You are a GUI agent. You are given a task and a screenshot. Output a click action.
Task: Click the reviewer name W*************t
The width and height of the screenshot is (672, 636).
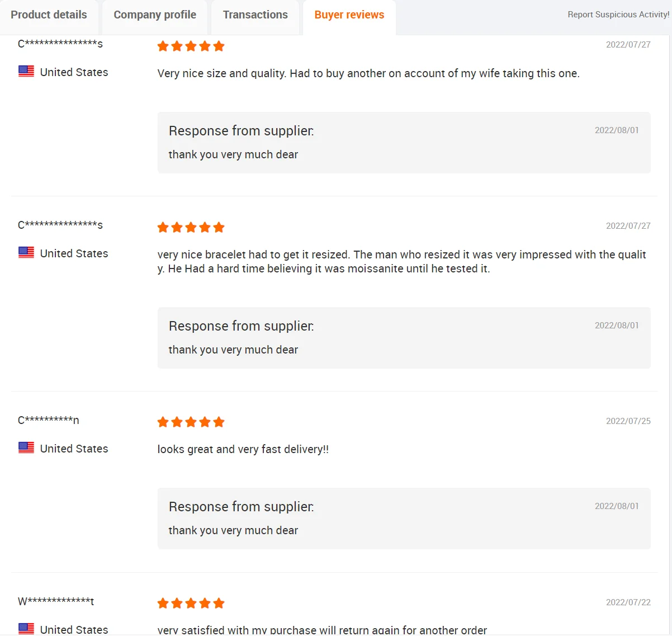56,601
